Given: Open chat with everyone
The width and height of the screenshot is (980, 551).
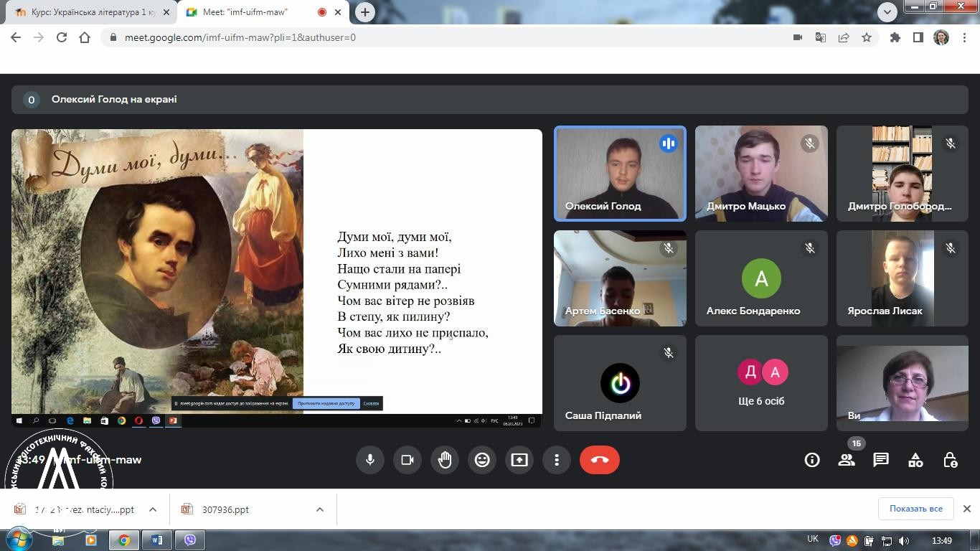Looking at the screenshot, I should click(881, 460).
